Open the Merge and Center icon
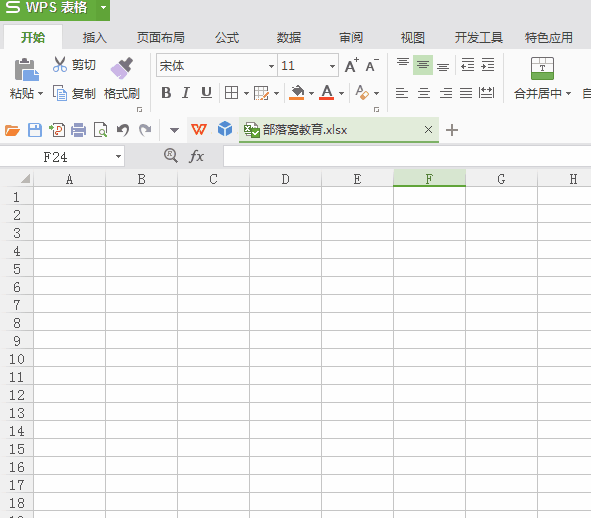 tap(542, 68)
